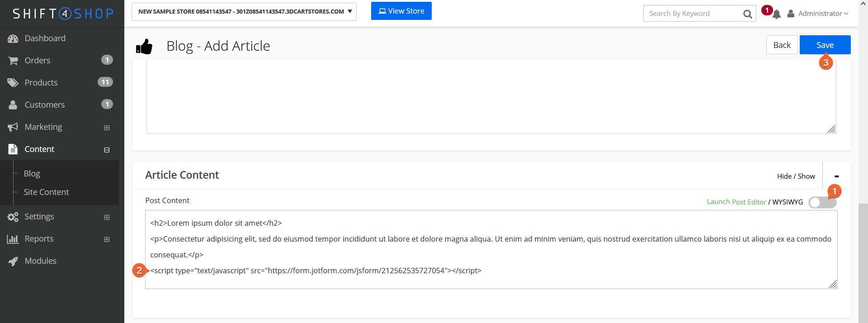The height and width of the screenshot is (323, 868).
Task: Click the Products tags icon
Action: [x=13, y=83]
